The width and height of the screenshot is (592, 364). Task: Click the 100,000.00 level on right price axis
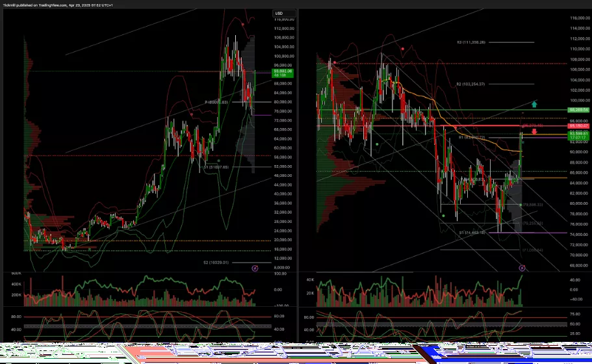click(x=579, y=100)
